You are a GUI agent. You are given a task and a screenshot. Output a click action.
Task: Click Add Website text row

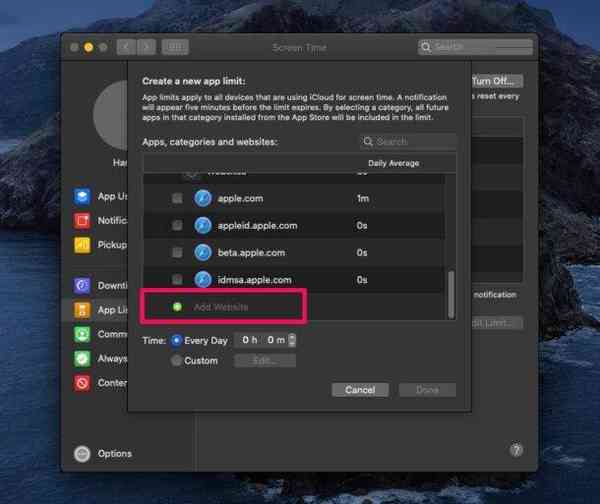tap(221, 307)
